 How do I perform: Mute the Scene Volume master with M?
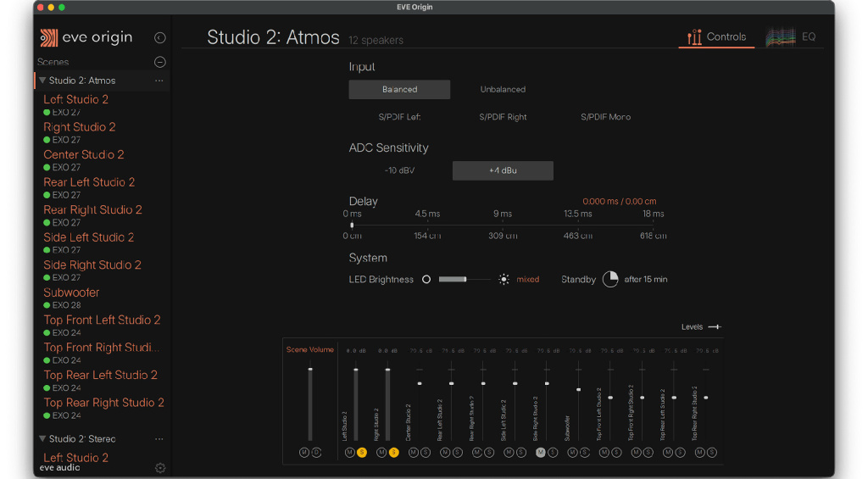304,453
